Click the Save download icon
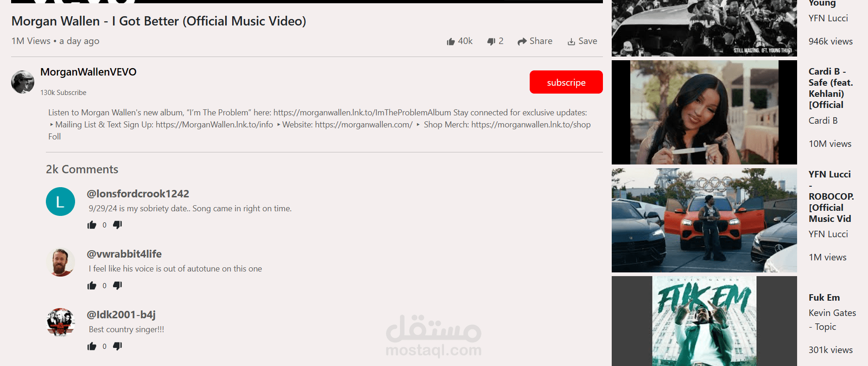This screenshot has width=868, height=366. pyautogui.click(x=571, y=42)
